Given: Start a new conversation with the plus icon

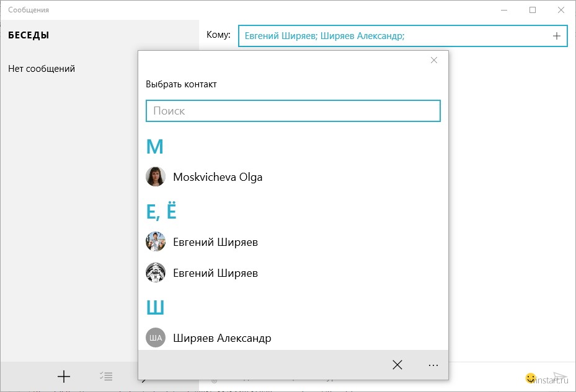Looking at the screenshot, I should (x=63, y=376).
